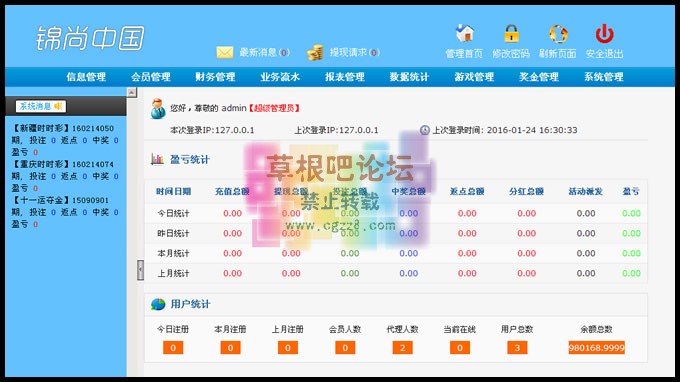Open the 业务流水 menu

280,77
